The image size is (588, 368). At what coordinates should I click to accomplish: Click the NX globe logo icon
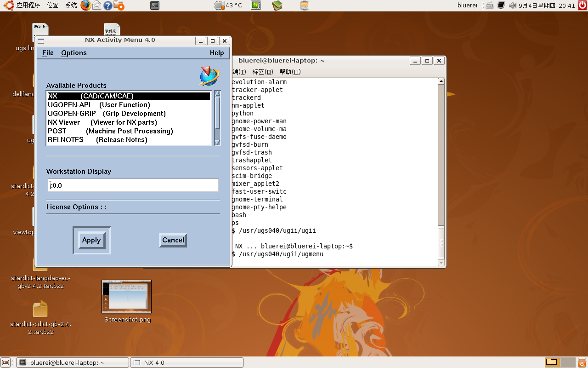coord(209,76)
